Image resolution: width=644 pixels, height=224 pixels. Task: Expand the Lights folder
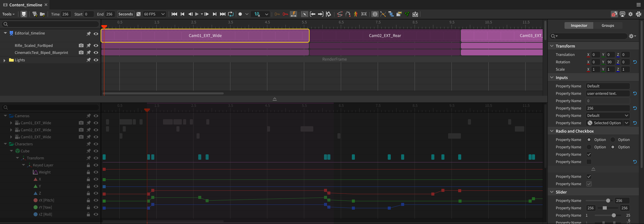[4, 60]
